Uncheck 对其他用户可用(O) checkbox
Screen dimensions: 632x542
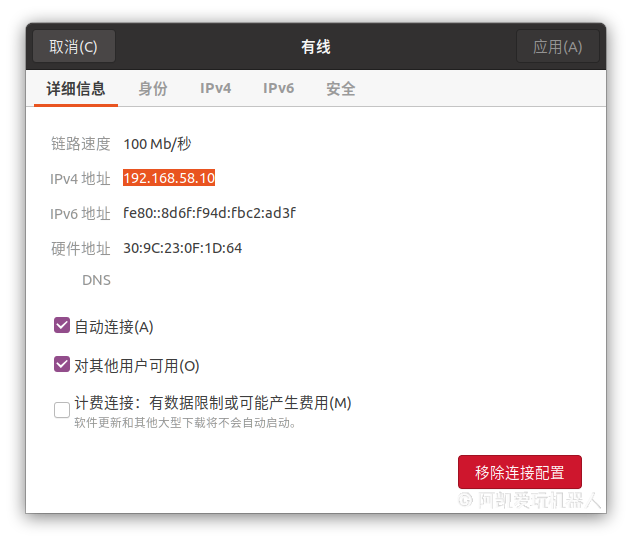[62, 365]
